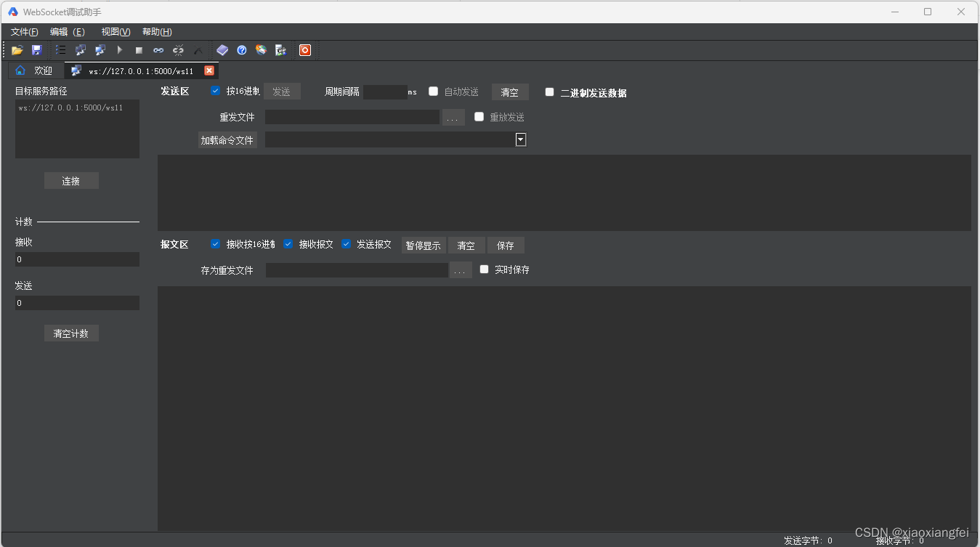This screenshot has height=547, width=980.
Task: Click the connection list toolbar icon
Action: 60,49
